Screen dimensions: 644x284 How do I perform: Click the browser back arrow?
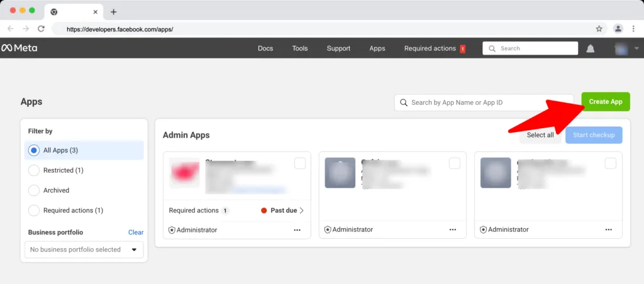click(x=11, y=29)
